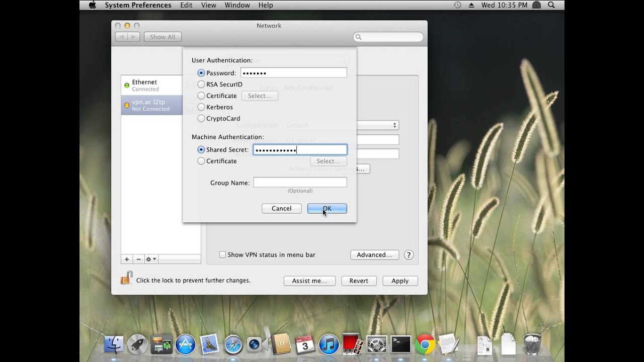Click the menu bar clock Wed 10:35 PM
Viewport: 644px width, 362px height.
[x=505, y=5]
